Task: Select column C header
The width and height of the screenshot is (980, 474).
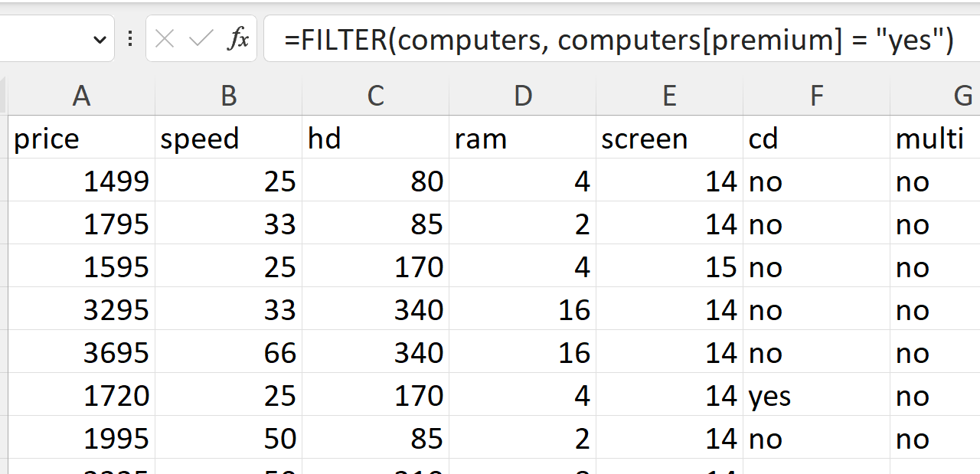Action: pos(375,96)
